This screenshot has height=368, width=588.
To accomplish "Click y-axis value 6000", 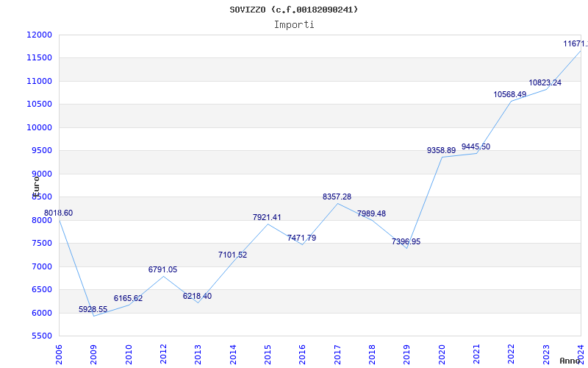I will (41, 313).
